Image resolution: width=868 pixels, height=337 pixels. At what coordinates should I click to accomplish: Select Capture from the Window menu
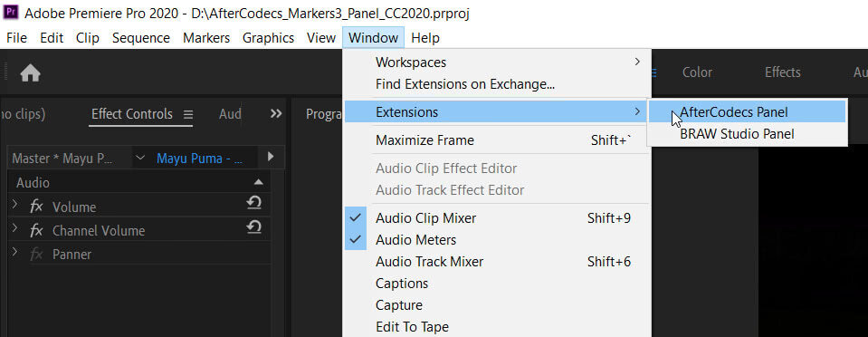[497, 305]
